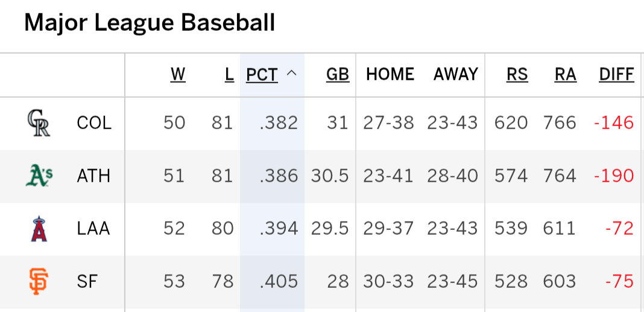644x312 pixels.
Task: Open the Colorado Rockies team logo
Action: 39,123
